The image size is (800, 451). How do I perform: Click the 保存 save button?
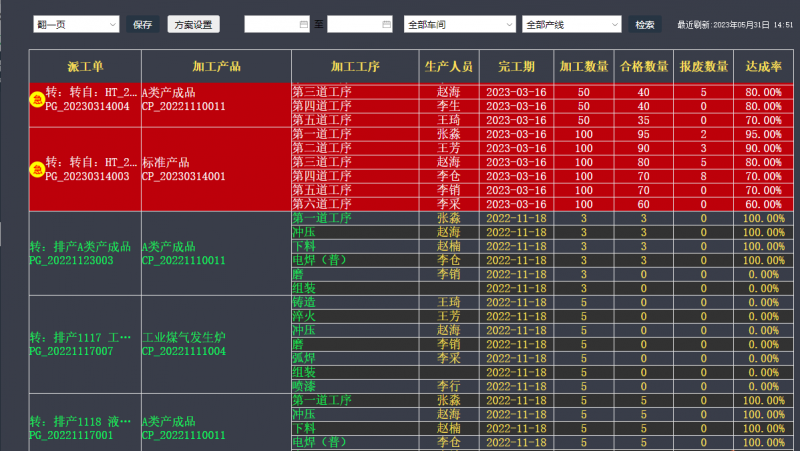143,24
